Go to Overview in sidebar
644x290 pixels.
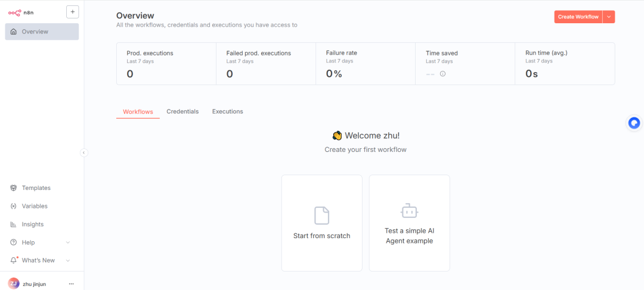42,32
